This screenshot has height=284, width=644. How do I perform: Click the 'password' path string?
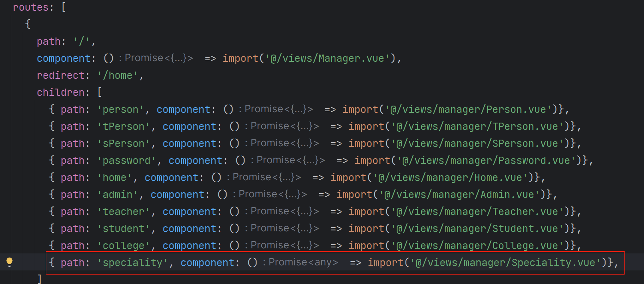tap(126, 160)
